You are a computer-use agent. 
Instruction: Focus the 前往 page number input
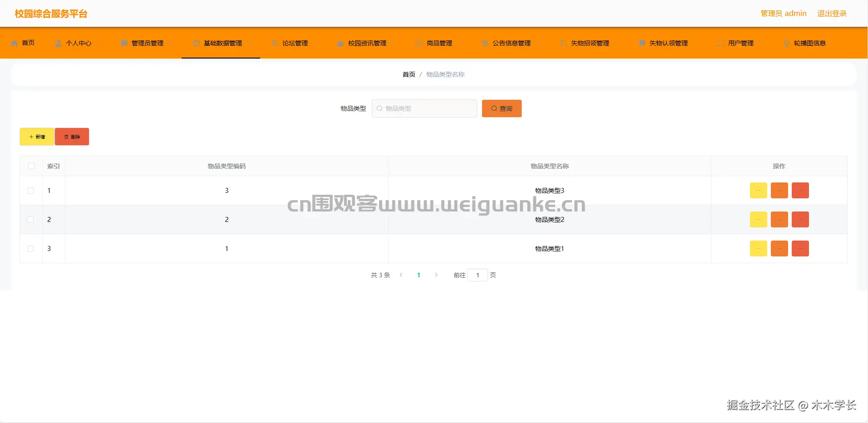coord(478,275)
